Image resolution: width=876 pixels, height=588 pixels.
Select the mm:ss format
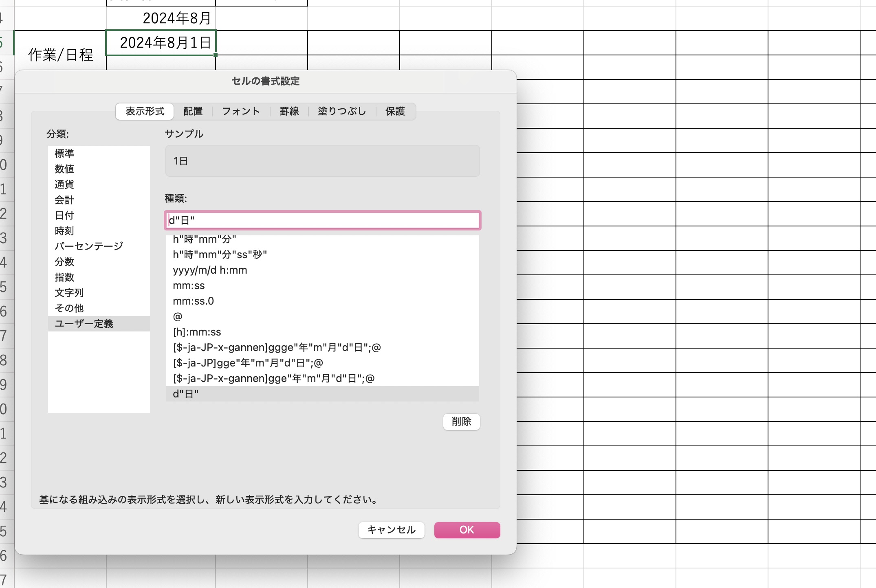(323, 285)
